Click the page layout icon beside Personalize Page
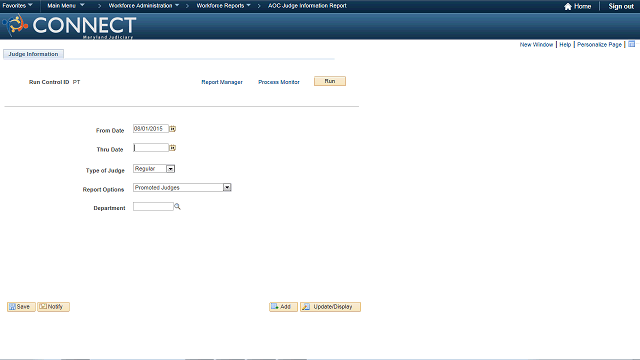The width and height of the screenshot is (640, 360). point(631,44)
